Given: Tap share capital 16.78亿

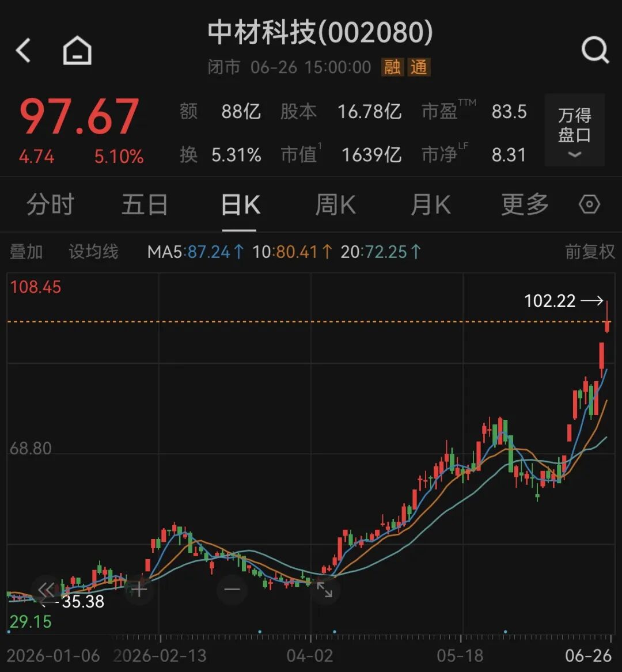Looking at the screenshot, I should 370,112.
